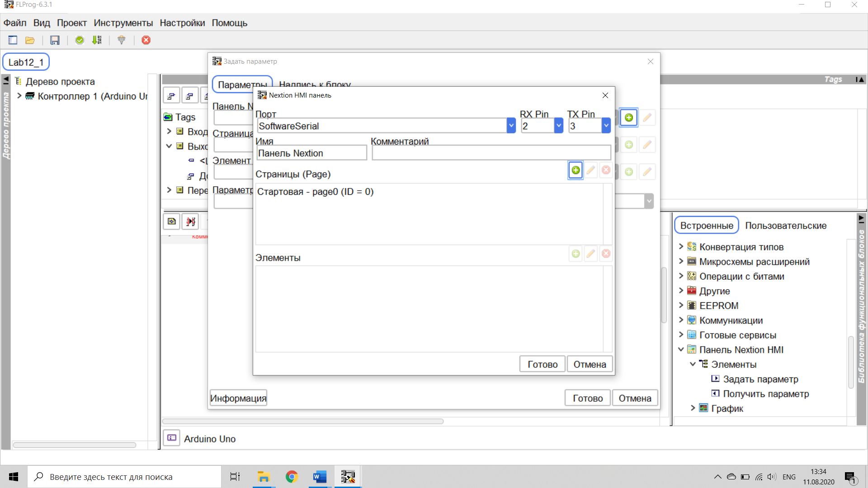Open the TX Pin dropdown

[x=606, y=126]
